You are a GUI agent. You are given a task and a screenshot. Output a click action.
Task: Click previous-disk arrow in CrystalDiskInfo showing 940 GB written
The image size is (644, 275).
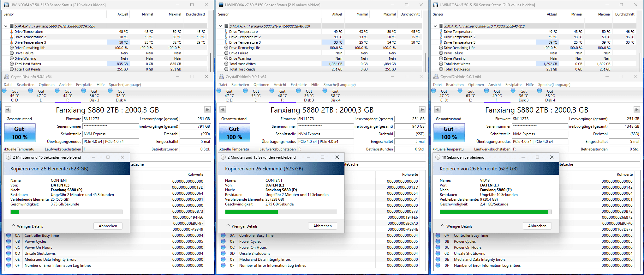pos(223,109)
